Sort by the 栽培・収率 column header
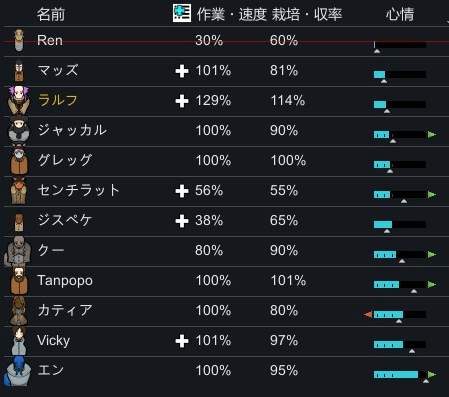Viewport: 449px width, 397px height. [307, 14]
